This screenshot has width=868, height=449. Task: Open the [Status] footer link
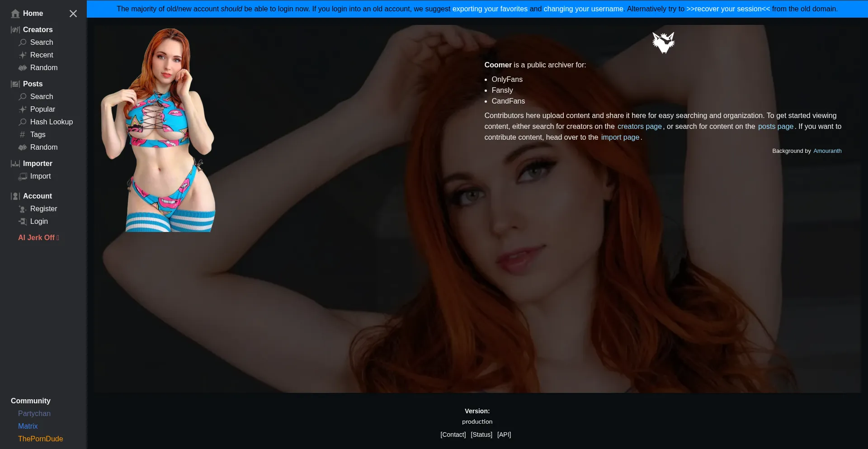point(481,435)
